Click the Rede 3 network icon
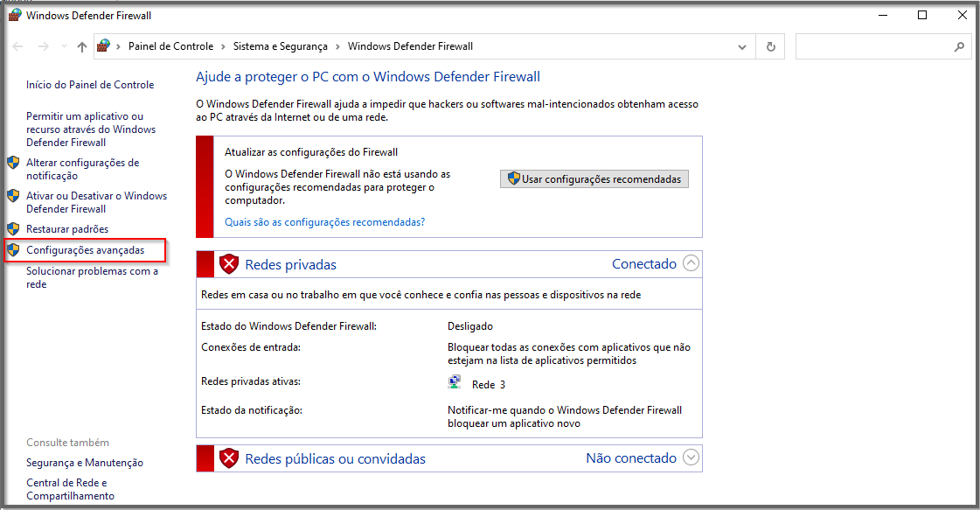Viewport: 980px width, 510px height. [x=455, y=382]
